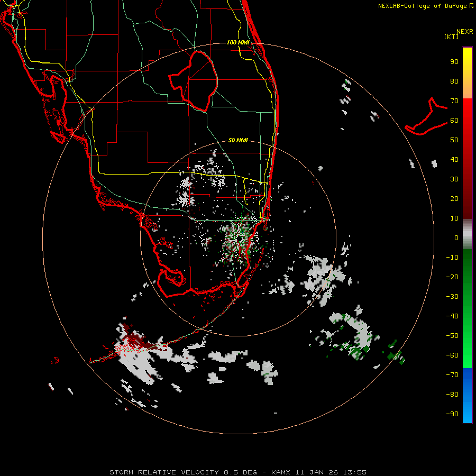Click the NEXR label above the color scale
The height and width of the screenshot is (476, 476).
pyautogui.click(x=465, y=32)
